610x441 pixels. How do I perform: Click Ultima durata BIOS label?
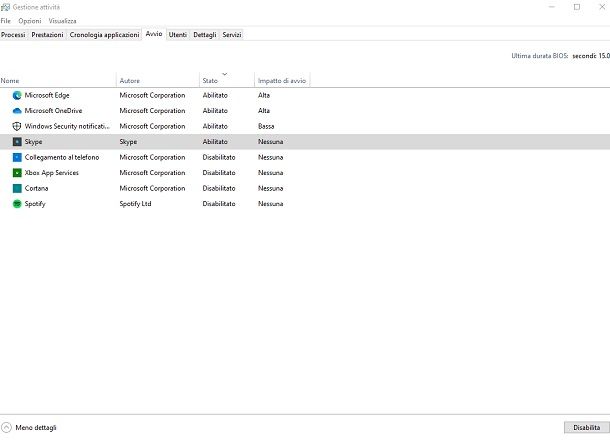540,56
